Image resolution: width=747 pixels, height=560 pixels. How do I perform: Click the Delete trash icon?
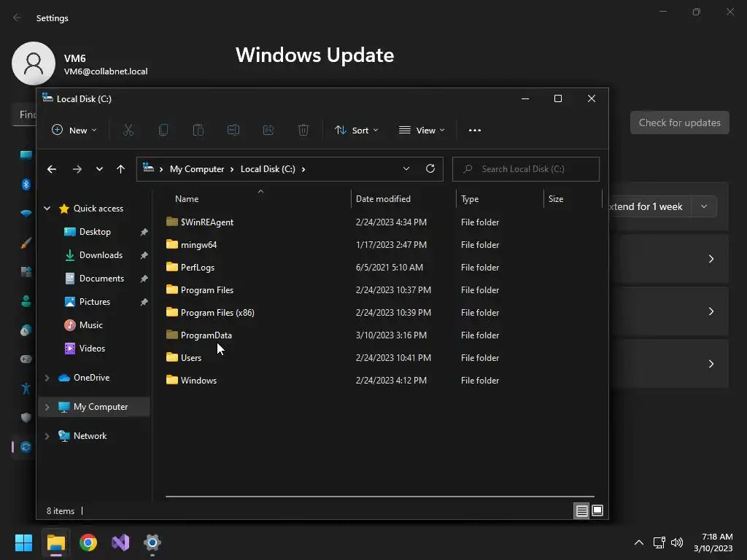tap(303, 130)
